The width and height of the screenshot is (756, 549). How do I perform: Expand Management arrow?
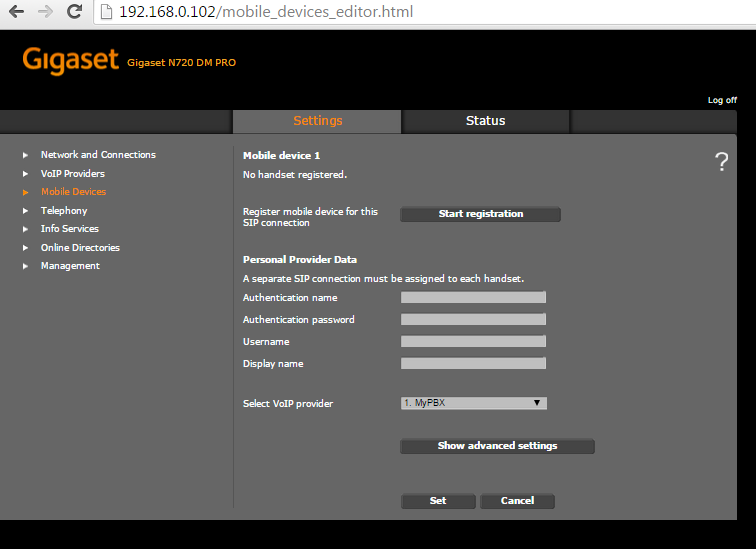click(26, 266)
